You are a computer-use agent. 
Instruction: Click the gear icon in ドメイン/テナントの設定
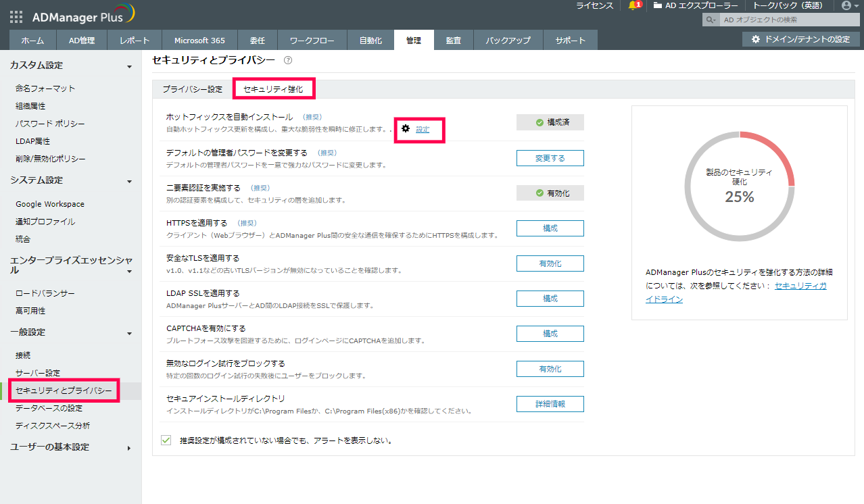pyautogui.click(x=756, y=40)
